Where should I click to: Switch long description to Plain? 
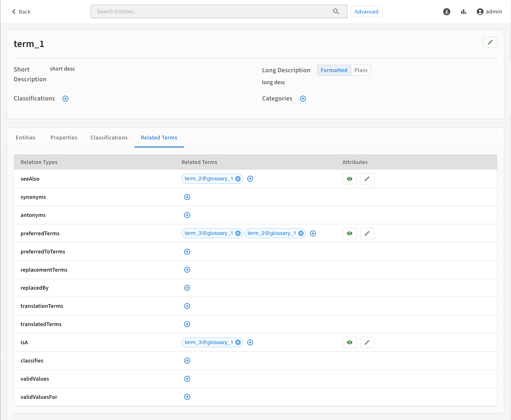[361, 70]
